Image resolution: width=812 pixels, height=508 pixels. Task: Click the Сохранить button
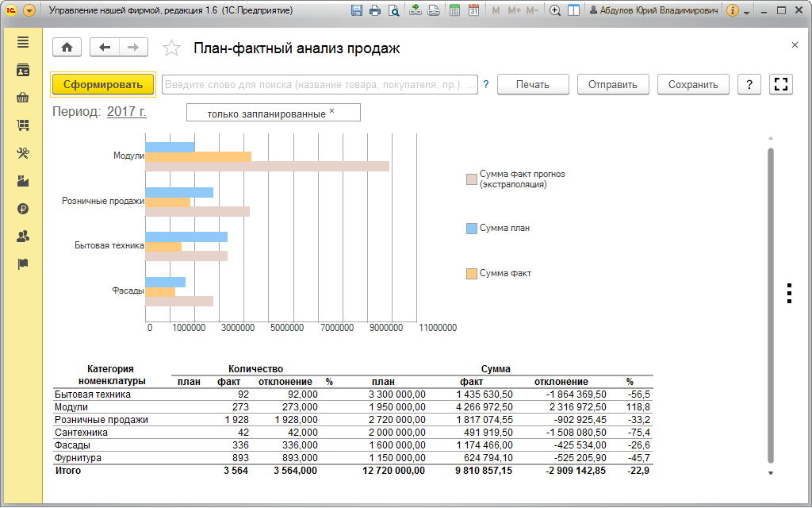pos(693,84)
